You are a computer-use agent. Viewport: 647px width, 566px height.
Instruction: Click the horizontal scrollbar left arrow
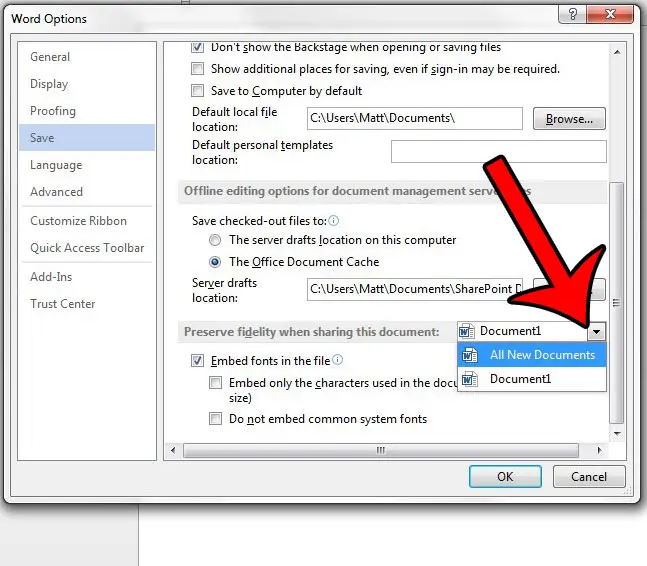(173, 450)
